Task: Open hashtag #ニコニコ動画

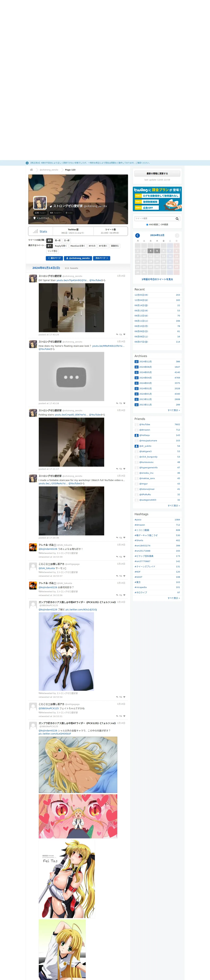Action: (142, 530)
